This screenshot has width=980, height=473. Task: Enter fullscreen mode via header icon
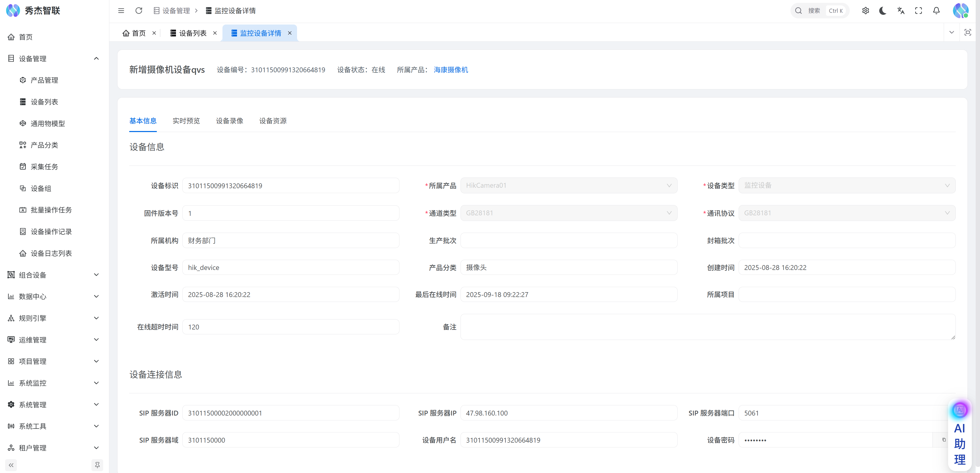(918, 11)
